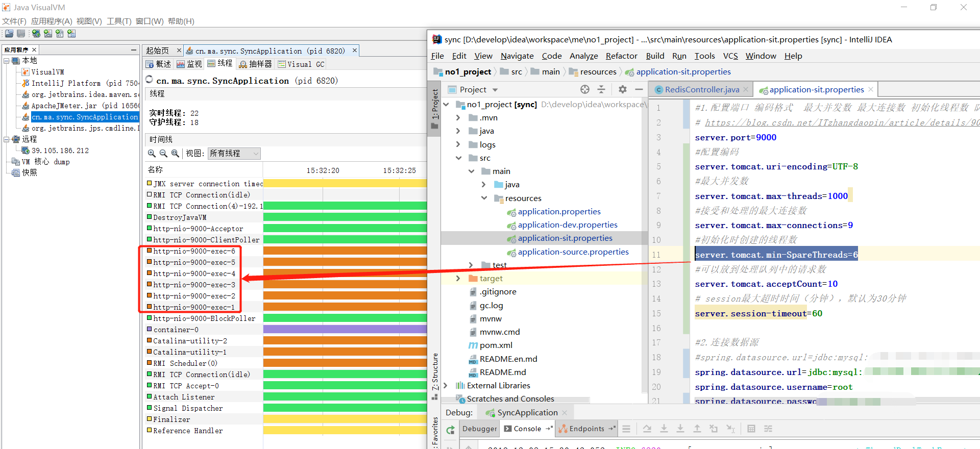Switch to the RedisController.java editor tab
Screen dimensions: 980x449
click(701, 90)
